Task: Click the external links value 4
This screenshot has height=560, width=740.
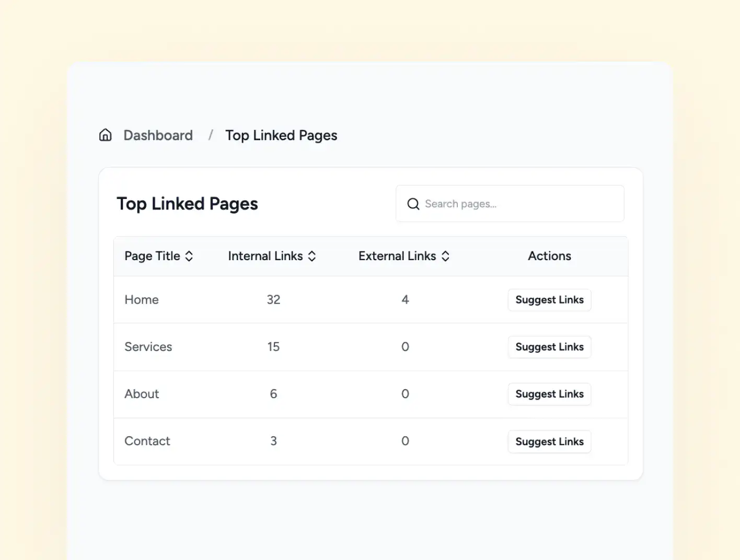Action: point(405,300)
